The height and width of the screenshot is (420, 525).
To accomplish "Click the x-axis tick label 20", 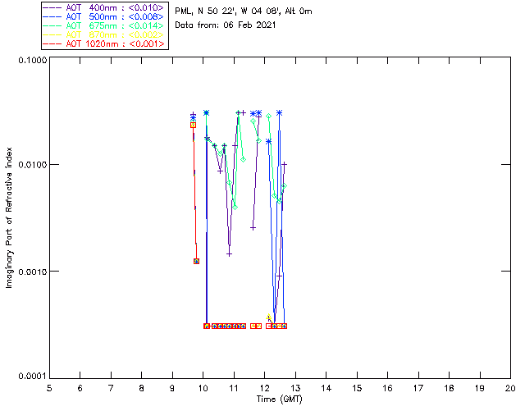I will coord(510,388).
